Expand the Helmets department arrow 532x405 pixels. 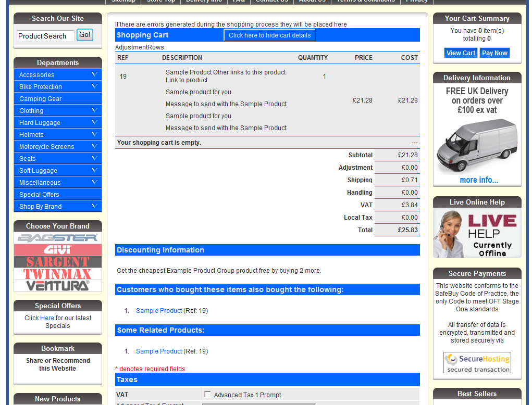coord(94,134)
